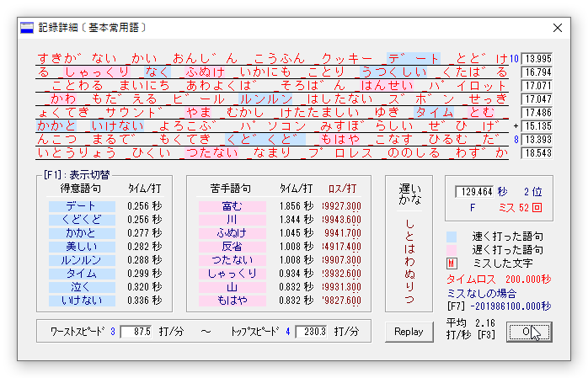Select いけない in the 得意語句 list
The image size is (588, 378).
82,301
